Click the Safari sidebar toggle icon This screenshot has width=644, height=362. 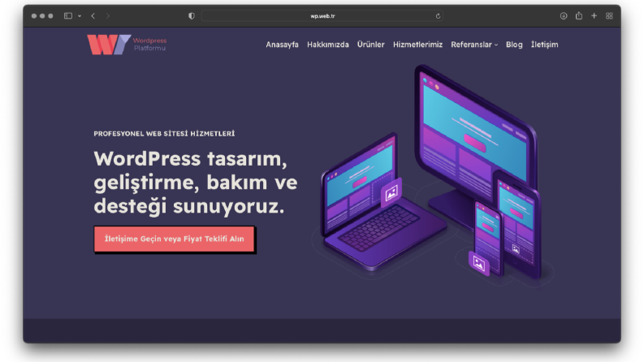(x=68, y=16)
